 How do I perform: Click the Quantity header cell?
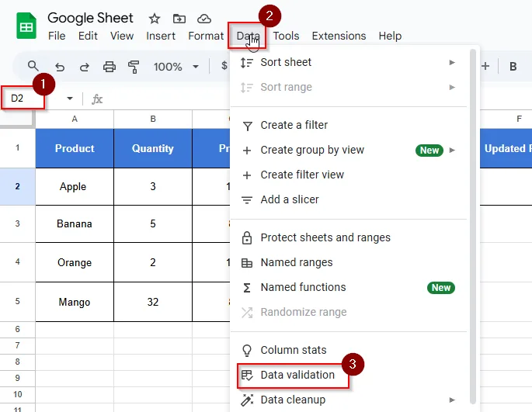(153, 148)
